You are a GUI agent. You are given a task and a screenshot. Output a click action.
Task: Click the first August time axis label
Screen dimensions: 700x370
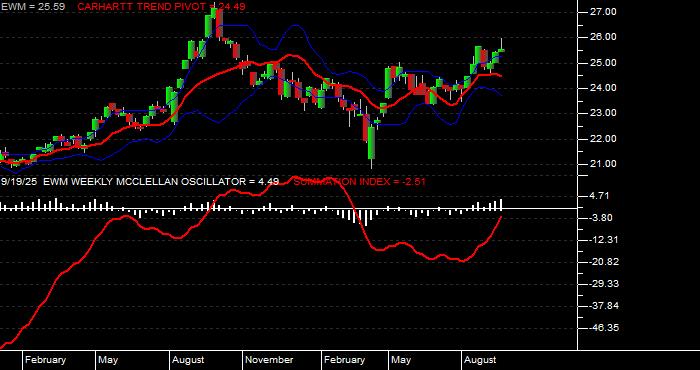click(188, 360)
